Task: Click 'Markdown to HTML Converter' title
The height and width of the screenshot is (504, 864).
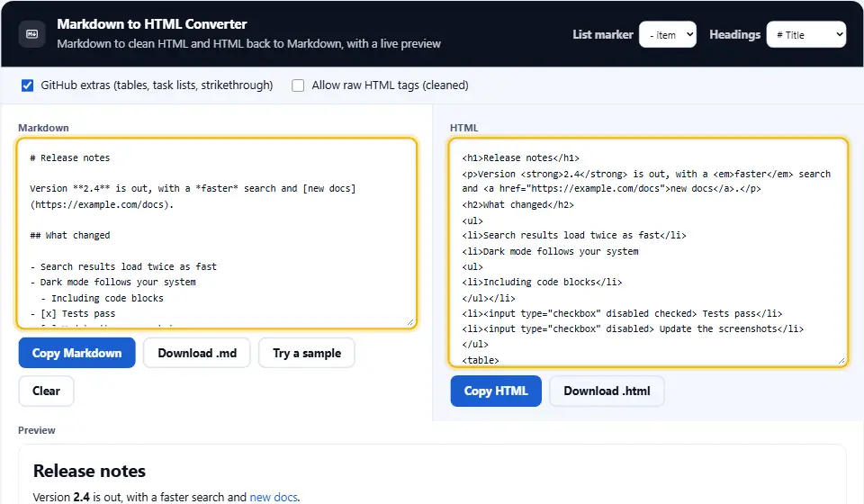Action: tap(152, 24)
